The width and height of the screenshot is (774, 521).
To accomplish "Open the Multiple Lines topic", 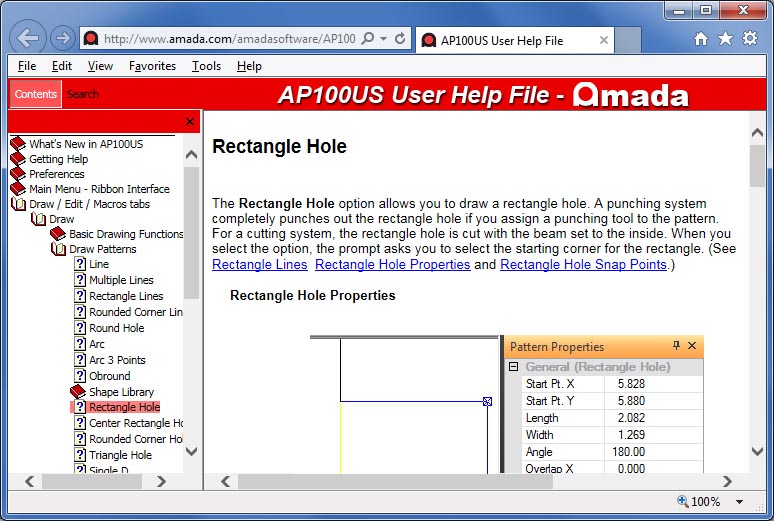I will [x=121, y=280].
